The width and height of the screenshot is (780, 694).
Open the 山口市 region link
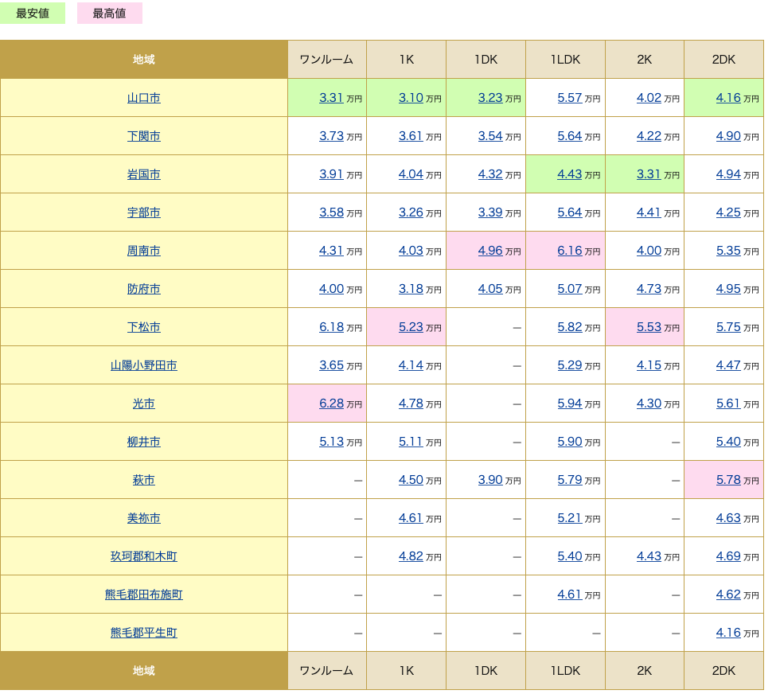pyautogui.click(x=143, y=98)
